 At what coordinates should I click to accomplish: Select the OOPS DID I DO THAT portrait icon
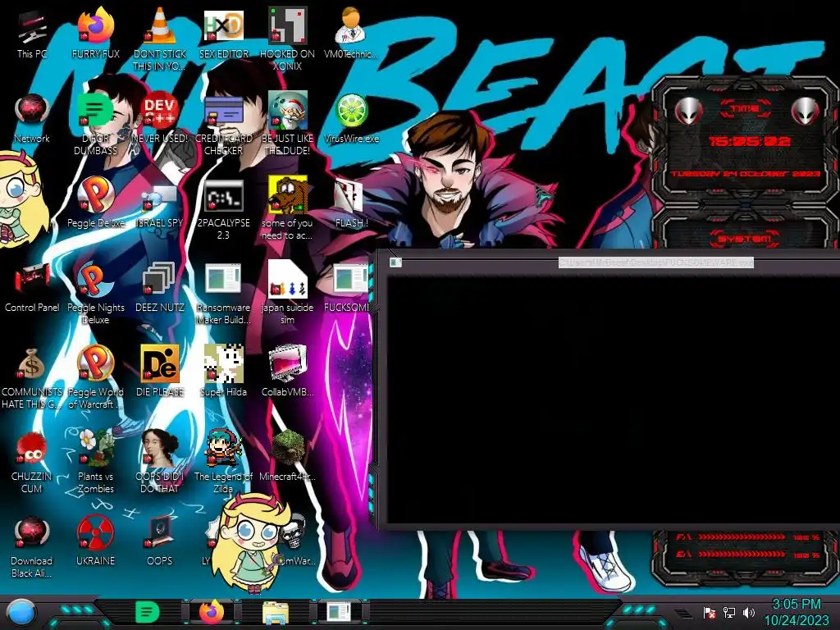coord(160,462)
